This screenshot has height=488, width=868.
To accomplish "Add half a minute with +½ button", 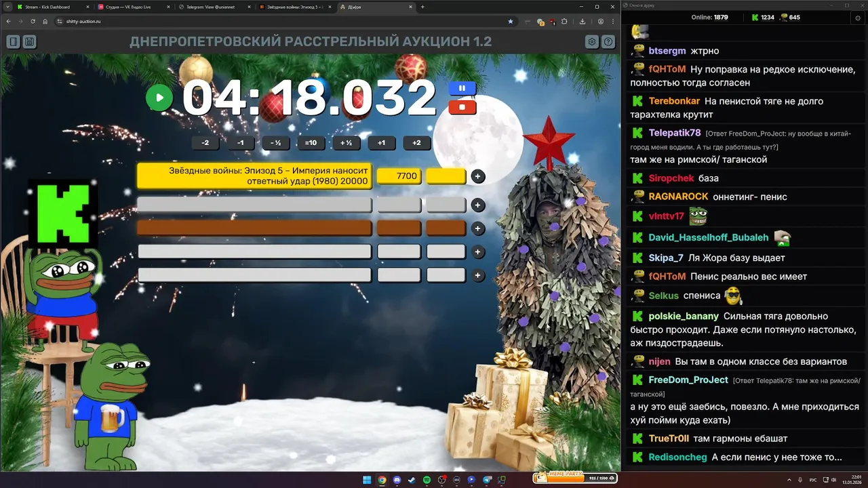I will (347, 143).
